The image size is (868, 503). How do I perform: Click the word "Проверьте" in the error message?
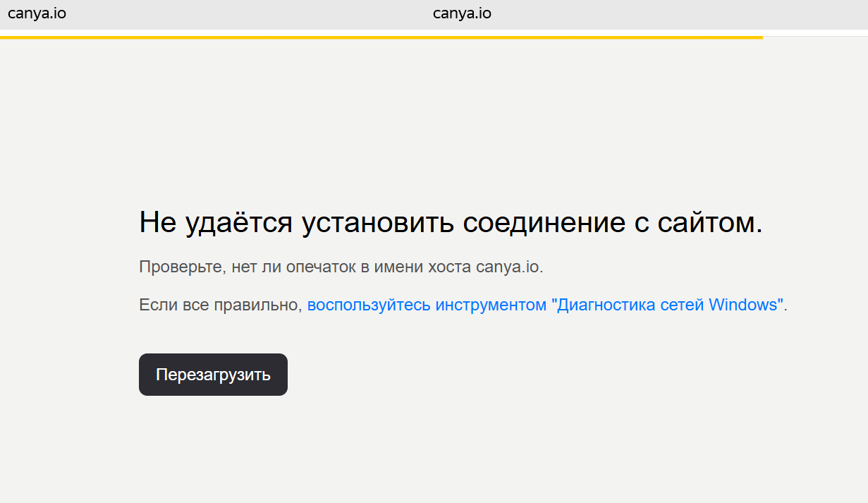(x=180, y=267)
